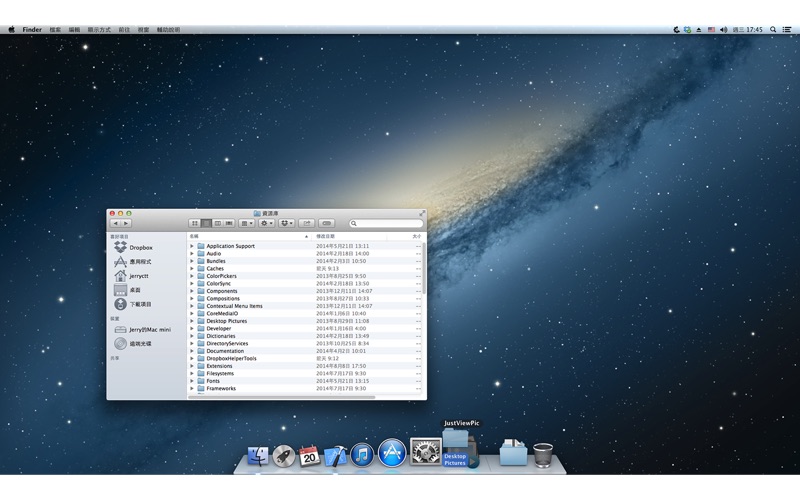Open the Finder menu in menu bar
800x500 pixels.
click(x=32, y=30)
